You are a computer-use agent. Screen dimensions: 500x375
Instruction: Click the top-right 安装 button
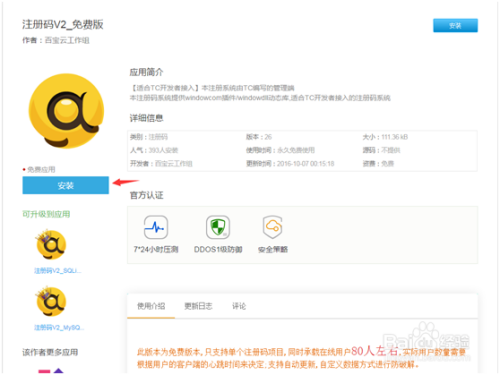(455, 26)
